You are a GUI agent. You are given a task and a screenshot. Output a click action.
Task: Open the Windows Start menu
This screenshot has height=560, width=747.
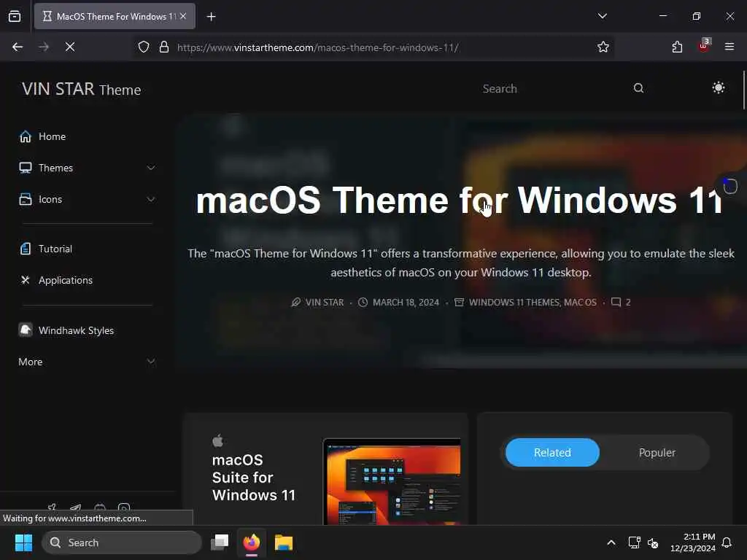[x=23, y=542]
